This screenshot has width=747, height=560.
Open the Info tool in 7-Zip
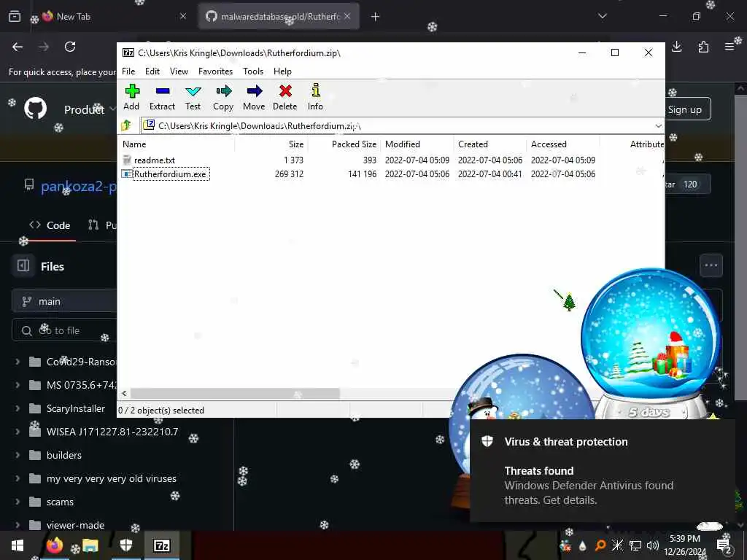315,97
